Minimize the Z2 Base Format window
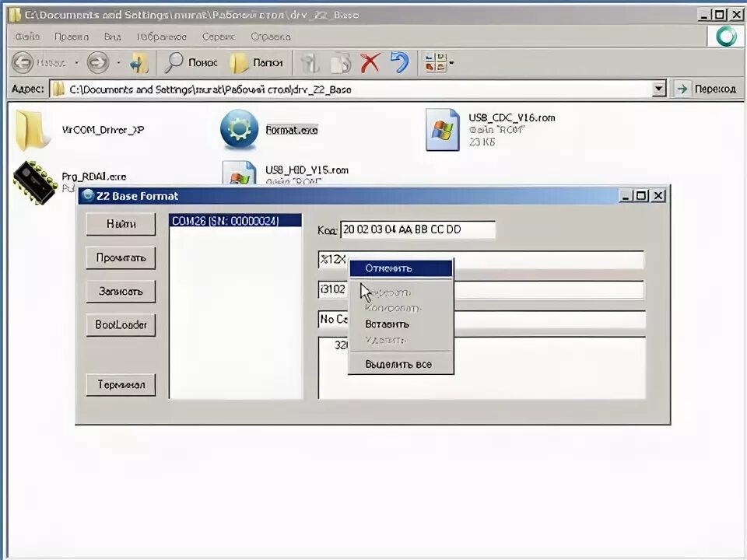Image resolution: width=747 pixels, height=560 pixels. (626, 196)
